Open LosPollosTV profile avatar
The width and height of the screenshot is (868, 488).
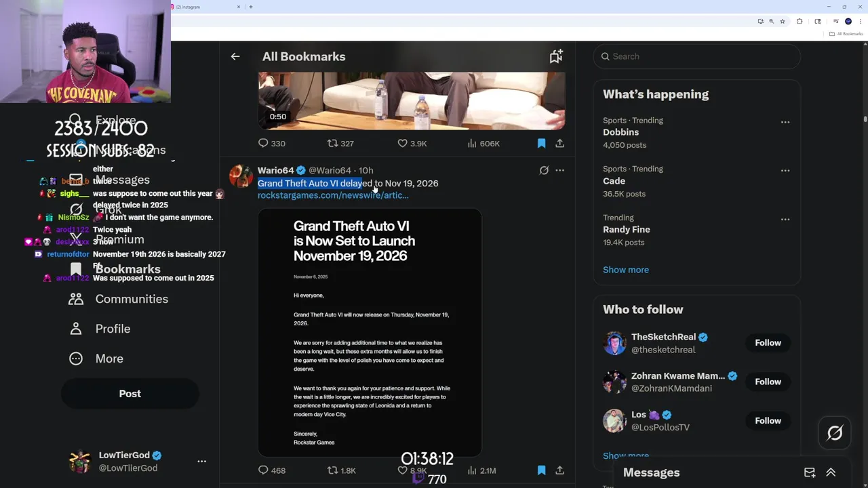click(614, 421)
